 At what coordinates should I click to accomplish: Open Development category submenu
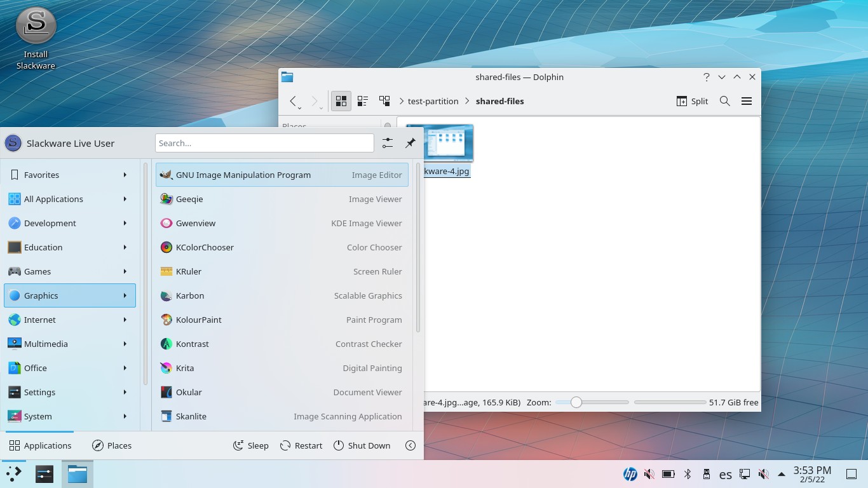(x=70, y=223)
